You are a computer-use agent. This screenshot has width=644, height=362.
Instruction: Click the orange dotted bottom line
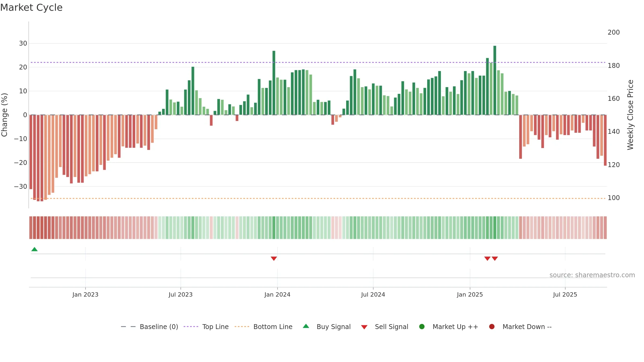318,198
